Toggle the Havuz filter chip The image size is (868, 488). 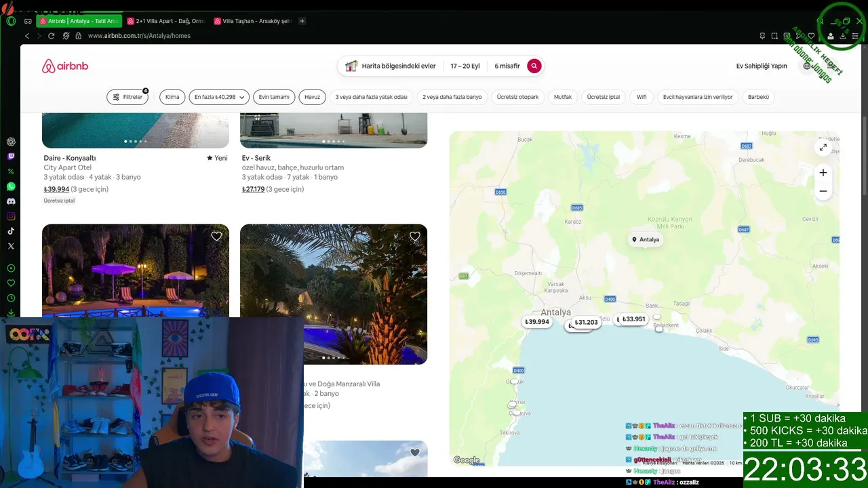312,97
